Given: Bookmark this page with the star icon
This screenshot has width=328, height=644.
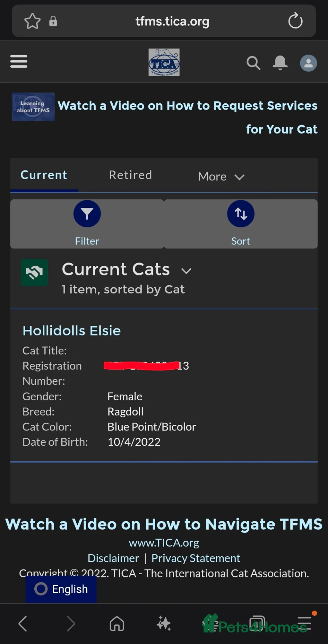Looking at the screenshot, I should coord(32,21).
